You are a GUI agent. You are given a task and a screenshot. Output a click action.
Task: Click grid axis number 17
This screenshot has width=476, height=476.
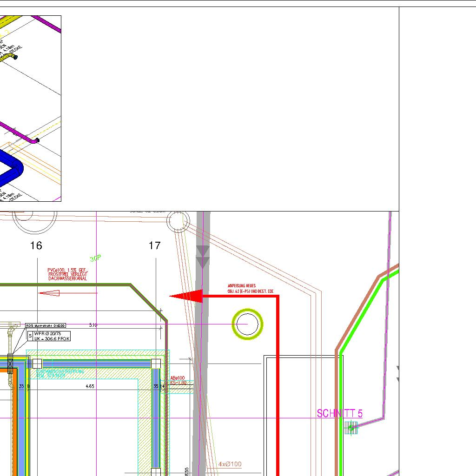[154, 245]
